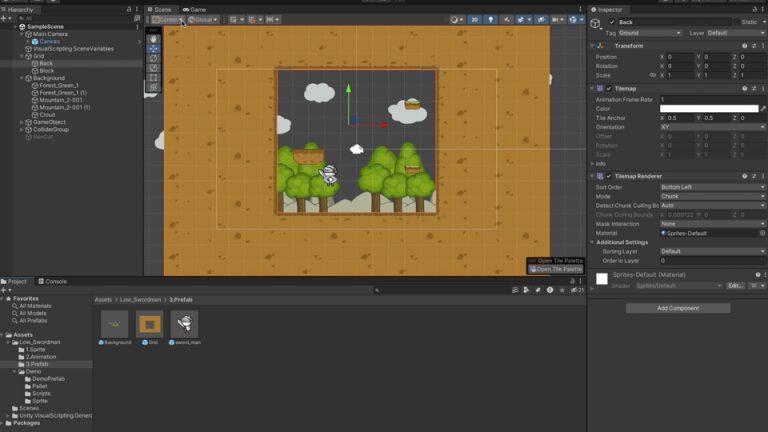Collapse the Background object in Hierarchy
This screenshot has width=768, height=432.
click(x=22, y=78)
